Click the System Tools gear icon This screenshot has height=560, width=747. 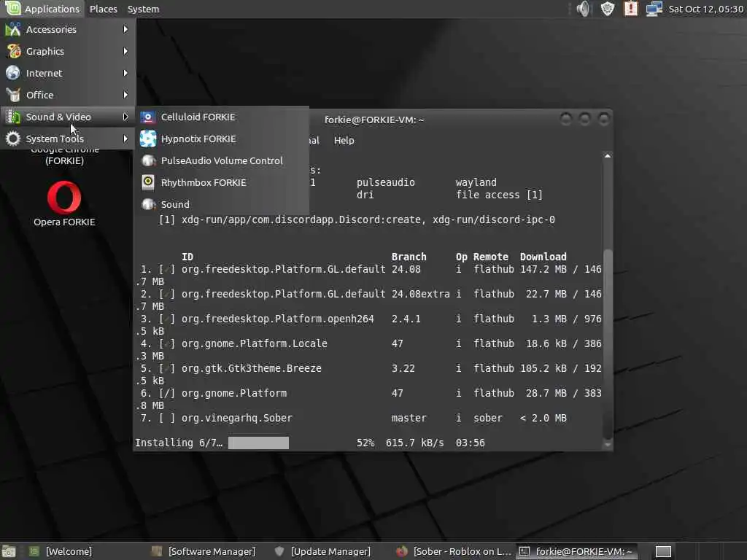[13, 139]
